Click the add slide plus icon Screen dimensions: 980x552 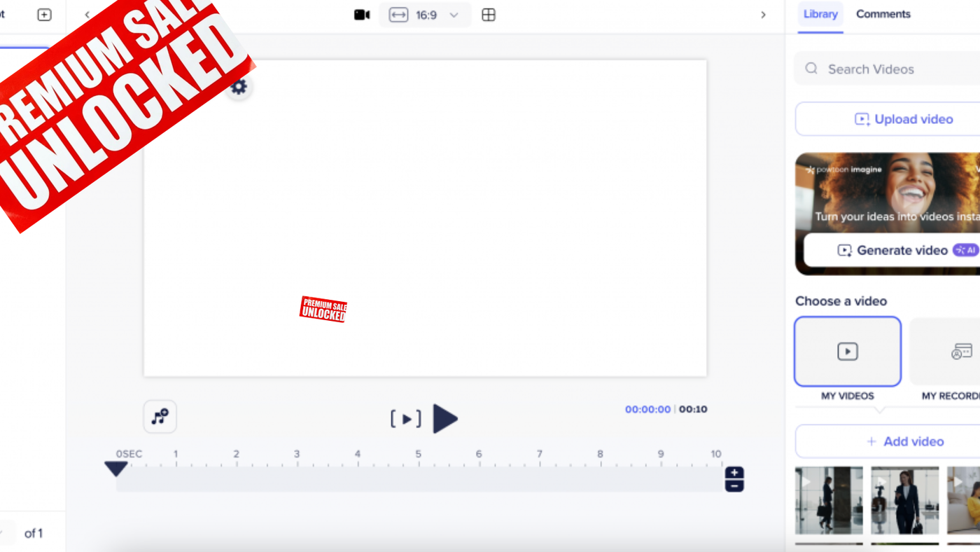click(44, 15)
